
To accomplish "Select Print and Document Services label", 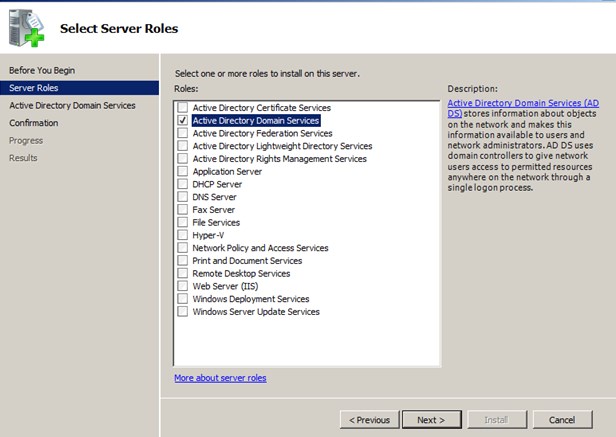I will click(x=247, y=261).
